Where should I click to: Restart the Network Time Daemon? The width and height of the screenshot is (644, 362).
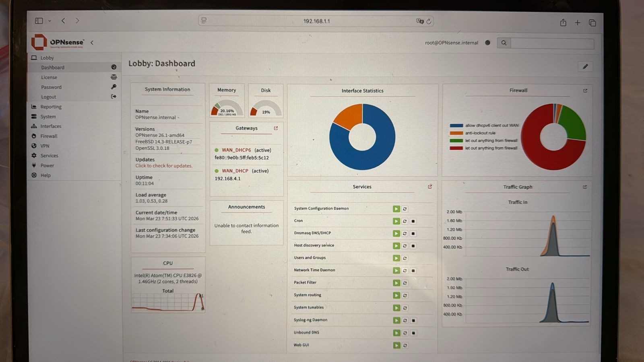coord(405,271)
